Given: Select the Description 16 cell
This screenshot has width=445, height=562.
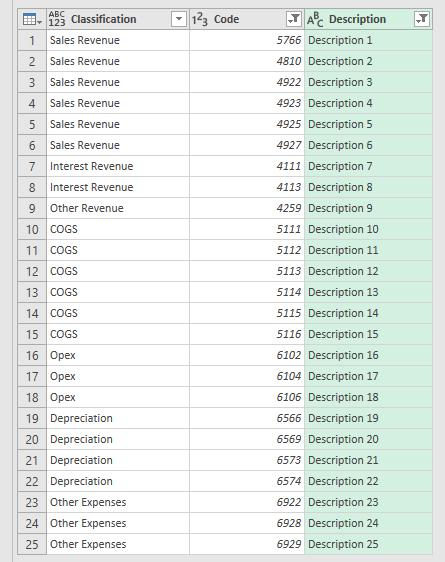Looking at the screenshot, I should coord(368,355).
